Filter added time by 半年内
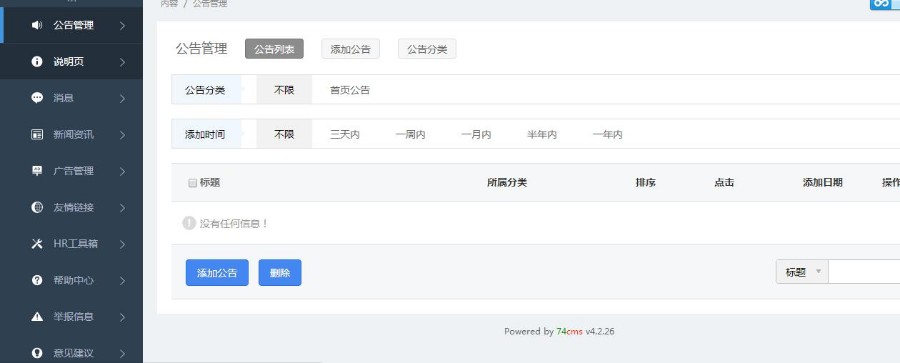Screen dimensions: 900x363 click(542, 134)
